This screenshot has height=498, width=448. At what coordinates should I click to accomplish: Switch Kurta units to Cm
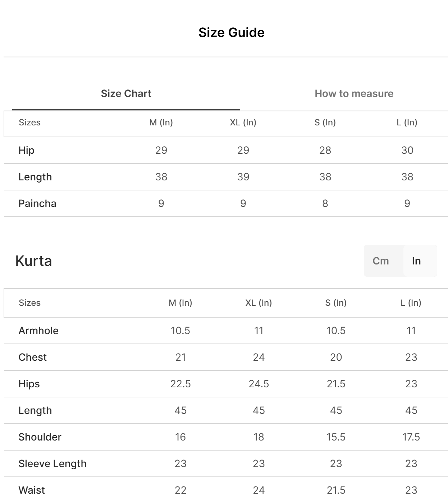380,261
